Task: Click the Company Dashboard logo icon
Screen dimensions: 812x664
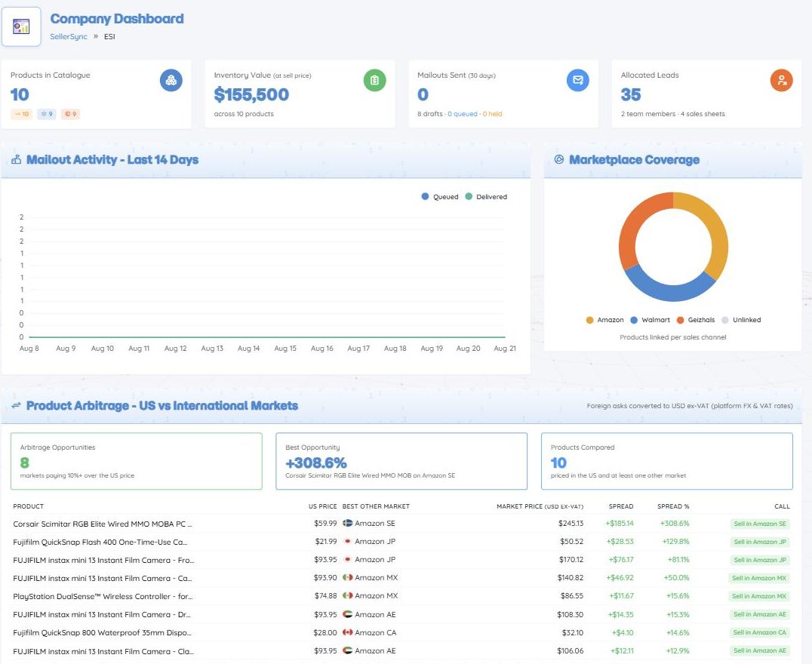Action: [x=21, y=26]
